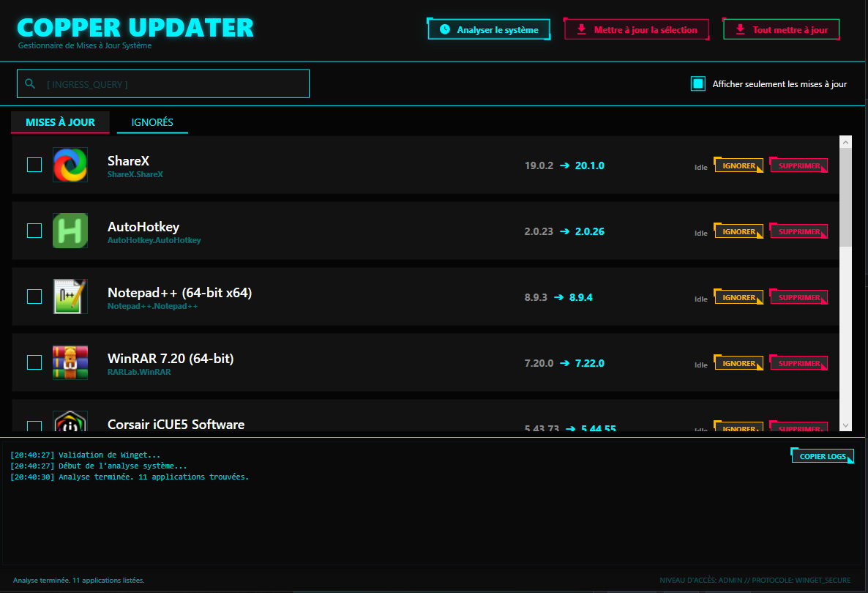Open the IGNORÉS tab
The image size is (868, 593).
click(152, 122)
